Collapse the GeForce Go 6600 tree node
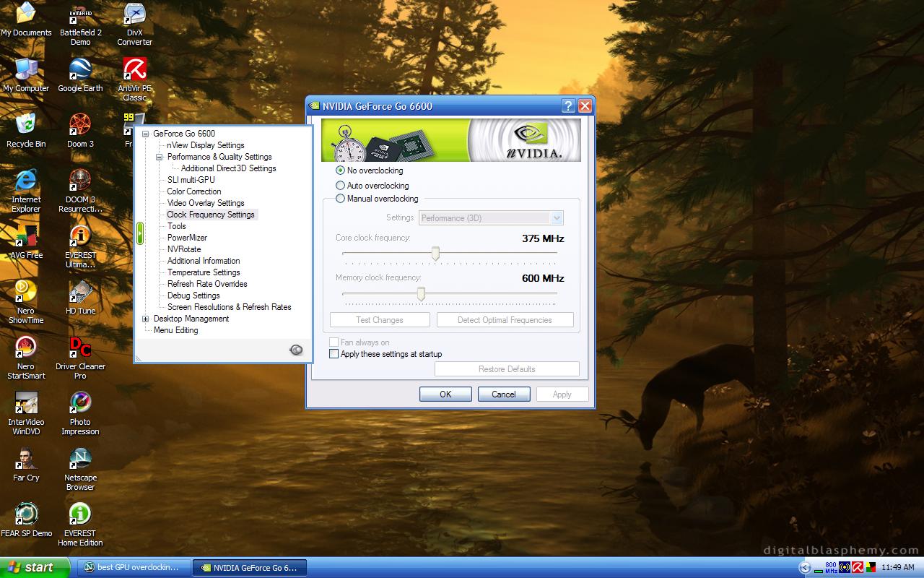The image size is (924, 578). [145, 134]
